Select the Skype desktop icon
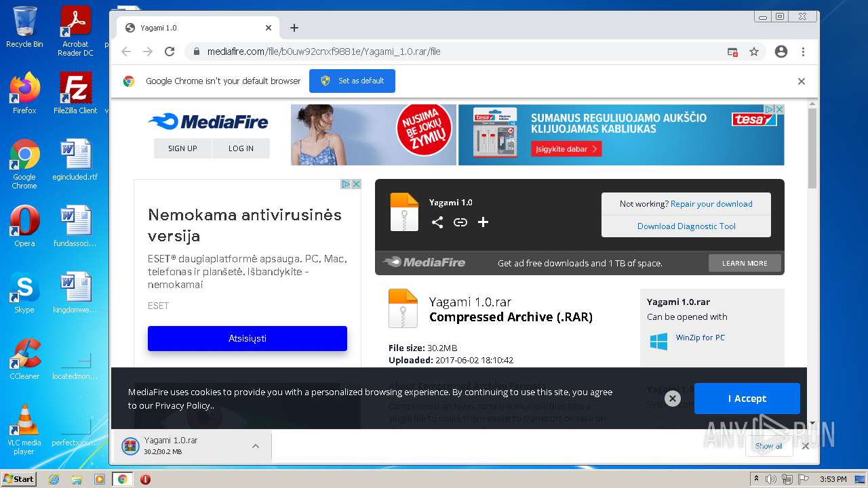Image resolution: width=868 pixels, height=488 pixels. click(24, 293)
